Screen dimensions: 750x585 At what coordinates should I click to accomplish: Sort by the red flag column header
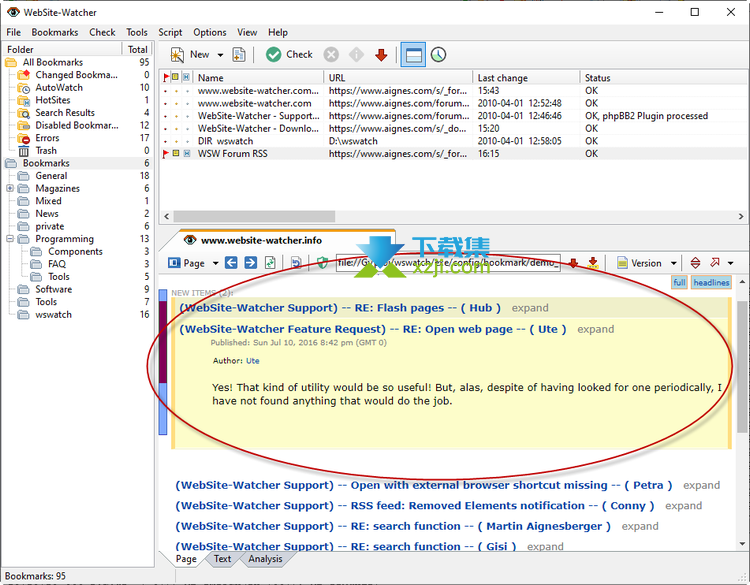click(165, 77)
